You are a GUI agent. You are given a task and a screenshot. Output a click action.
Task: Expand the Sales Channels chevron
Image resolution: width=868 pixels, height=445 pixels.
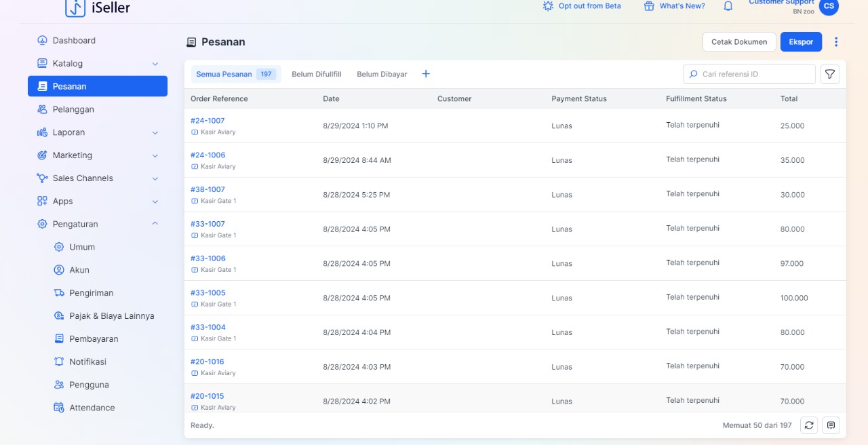pyautogui.click(x=155, y=178)
